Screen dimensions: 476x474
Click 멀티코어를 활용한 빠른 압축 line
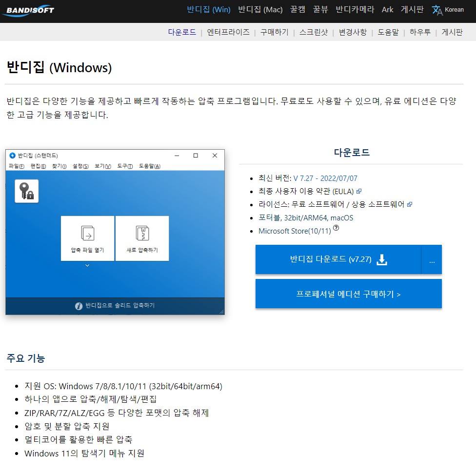point(79,440)
